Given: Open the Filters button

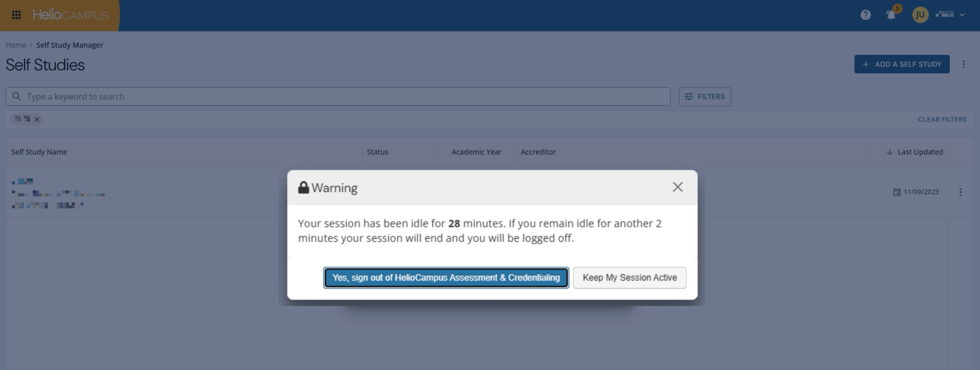Looking at the screenshot, I should tap(705, 96).
